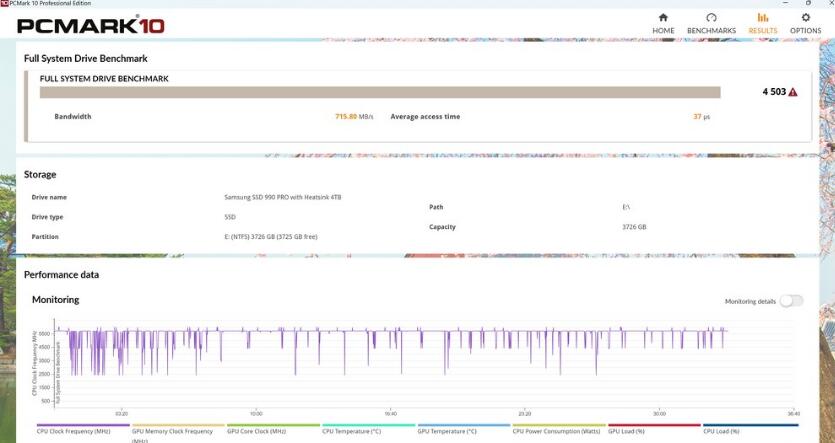Toggle CPU Temperature legend entry

(351, 431)
